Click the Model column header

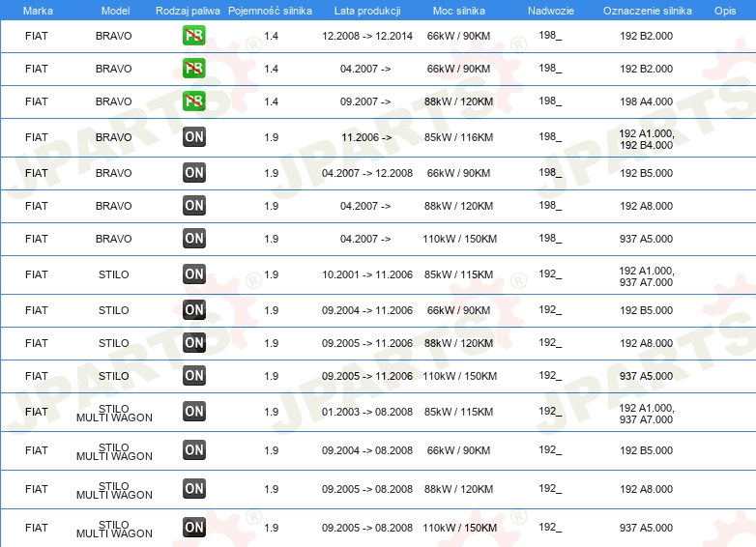115,11
